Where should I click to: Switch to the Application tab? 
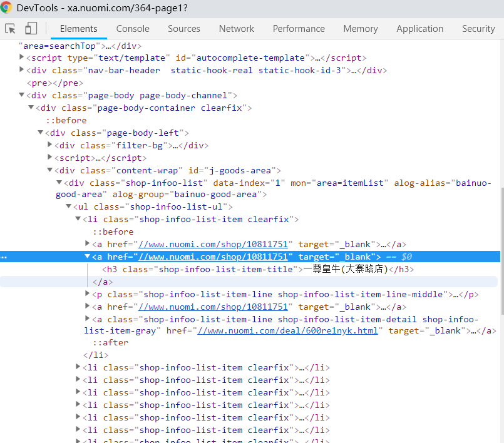point(419,29)
